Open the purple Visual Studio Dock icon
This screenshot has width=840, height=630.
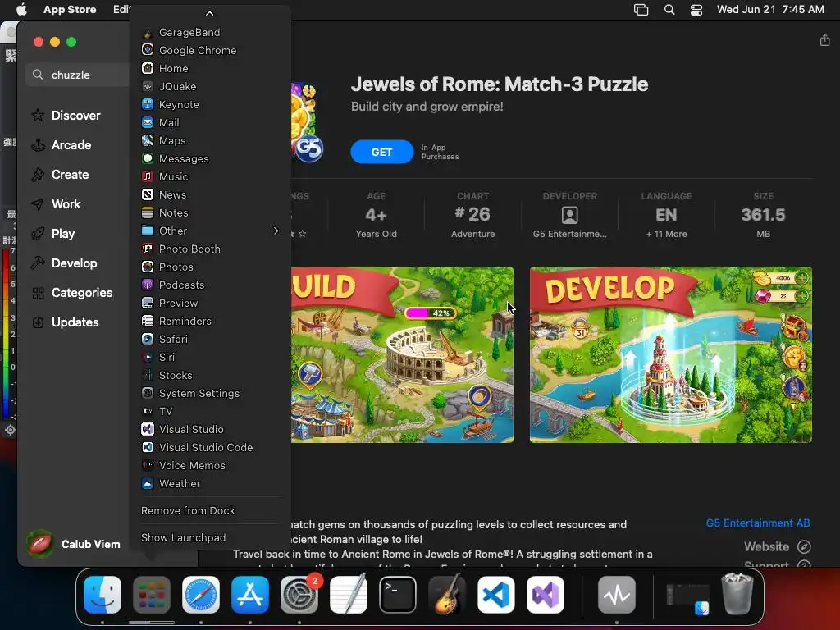(546, 594)
